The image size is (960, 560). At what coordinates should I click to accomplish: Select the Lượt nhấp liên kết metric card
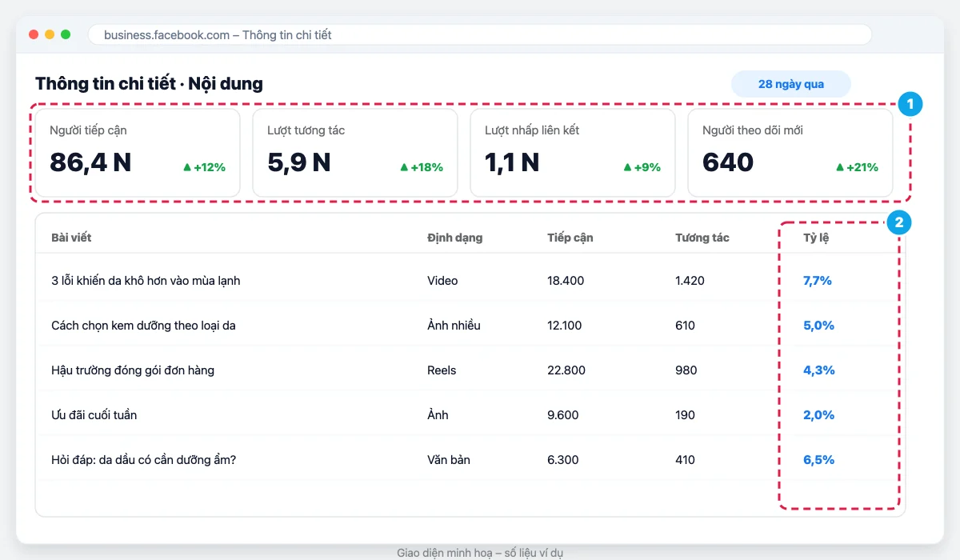point(573,153)
